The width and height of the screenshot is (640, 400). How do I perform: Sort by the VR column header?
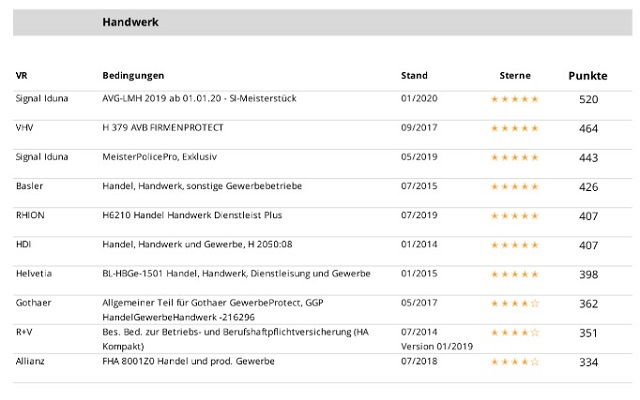point(22,76)
